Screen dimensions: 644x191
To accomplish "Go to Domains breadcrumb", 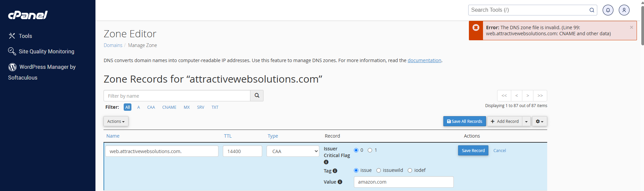I will (x=113, y=45).
